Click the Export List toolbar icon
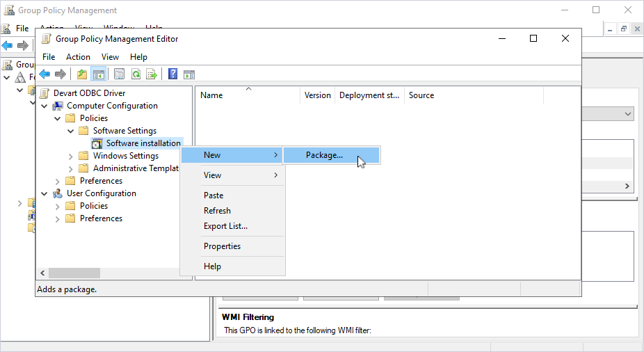 [x=152, y=74]
